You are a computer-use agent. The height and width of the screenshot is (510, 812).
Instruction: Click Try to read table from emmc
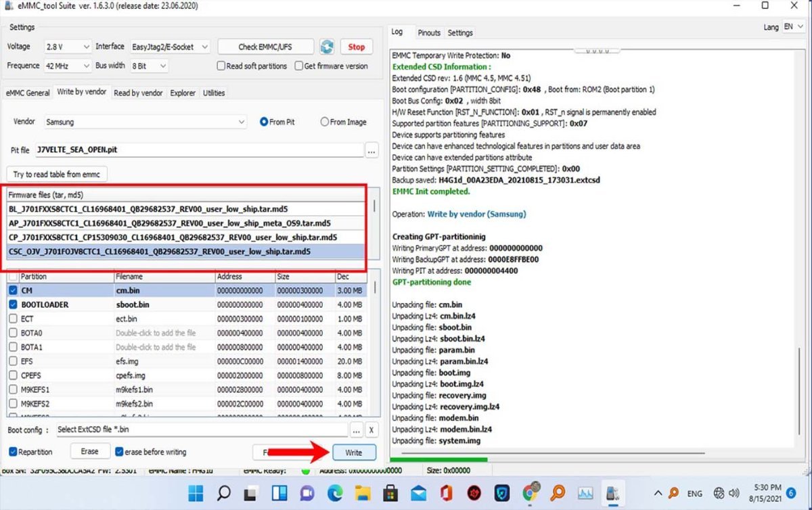click(x=57, y=175)
